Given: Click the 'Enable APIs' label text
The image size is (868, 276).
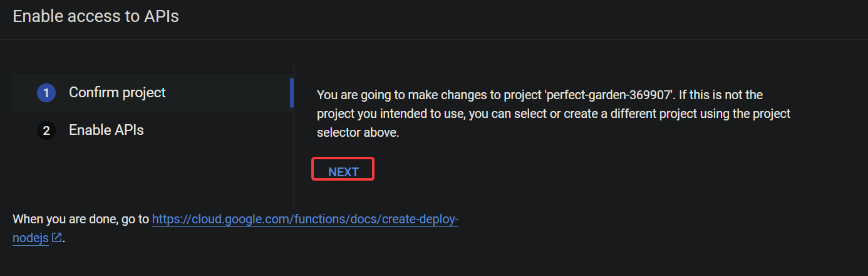Looking at the screenshot, I should (106, 130).
